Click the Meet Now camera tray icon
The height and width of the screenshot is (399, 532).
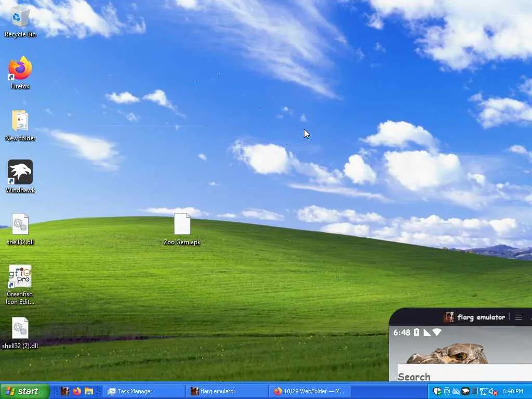click(447, 391)
